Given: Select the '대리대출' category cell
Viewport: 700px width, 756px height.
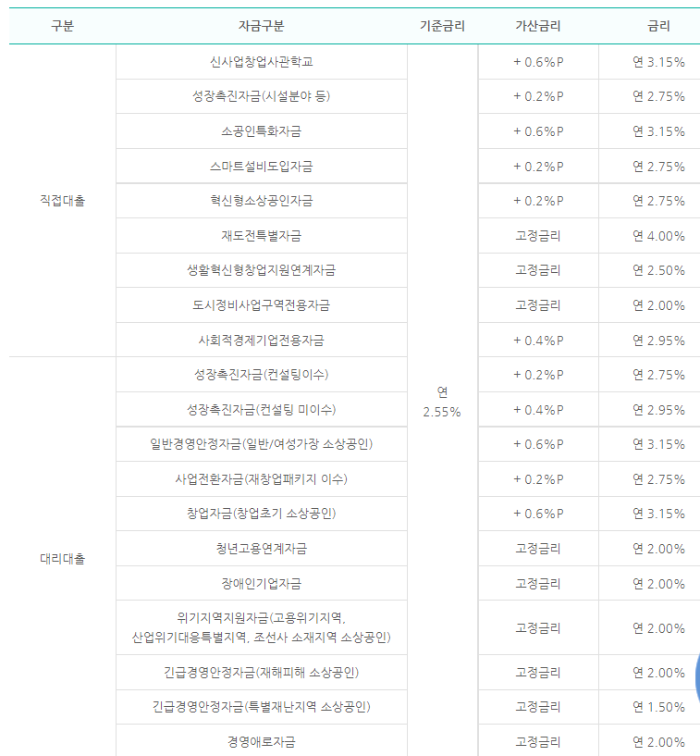Looking at the screenshot, I should [x=62, y=559].
